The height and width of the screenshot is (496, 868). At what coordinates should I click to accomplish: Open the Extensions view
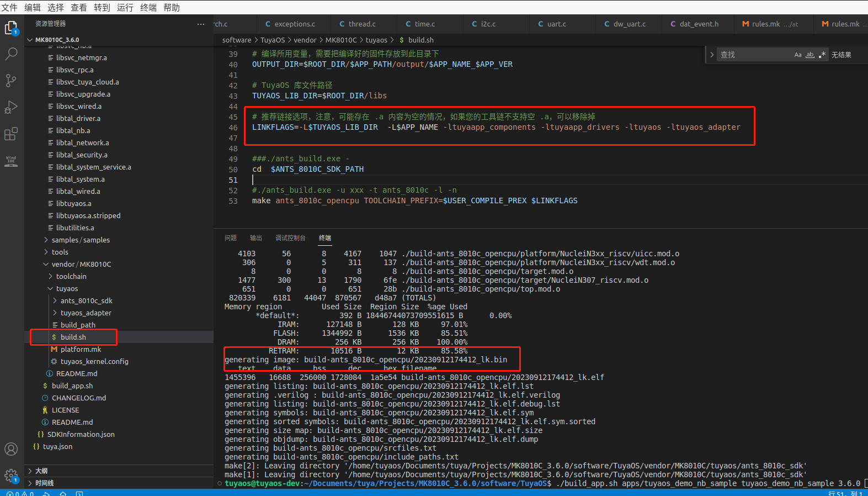coord(11,134)
